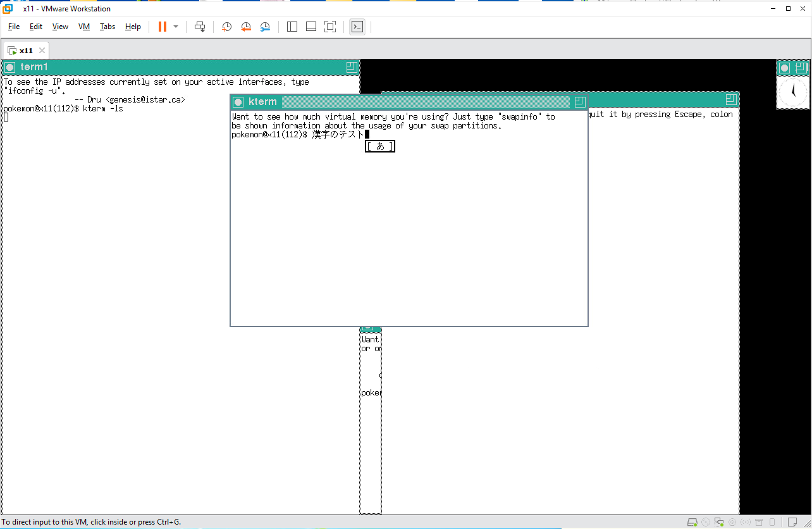Open the power options dropdown arrow
The width and height of the screenshot is (812, 529).
tap(176, 27)
